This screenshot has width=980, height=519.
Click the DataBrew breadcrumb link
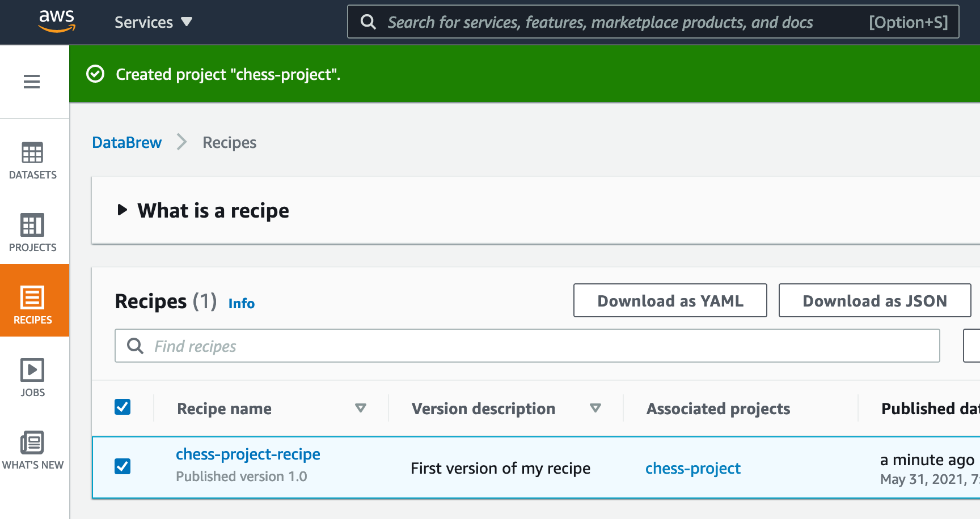point(127,142)
